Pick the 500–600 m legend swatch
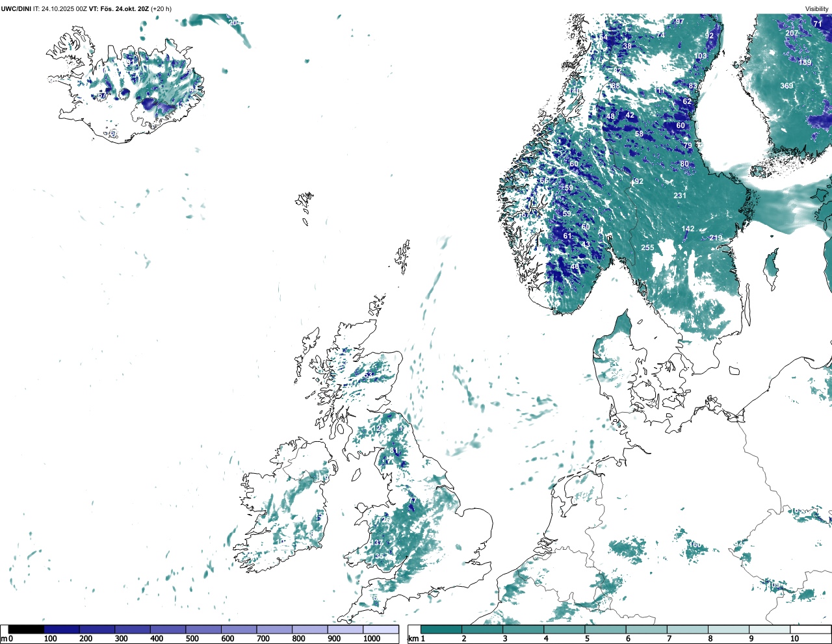Image resolution: width=832 pixels, height=644 pixels. (203, 630)
